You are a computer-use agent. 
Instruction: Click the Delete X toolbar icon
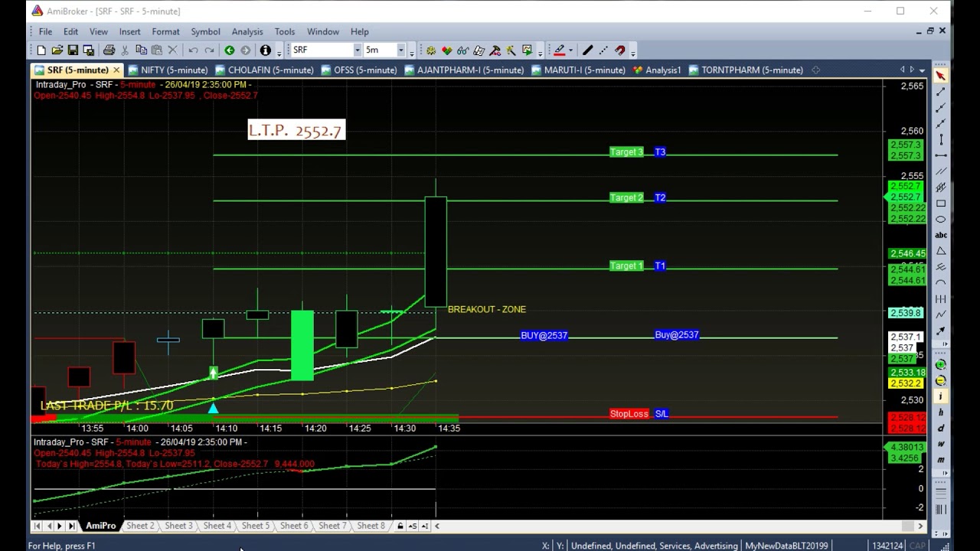173,51
